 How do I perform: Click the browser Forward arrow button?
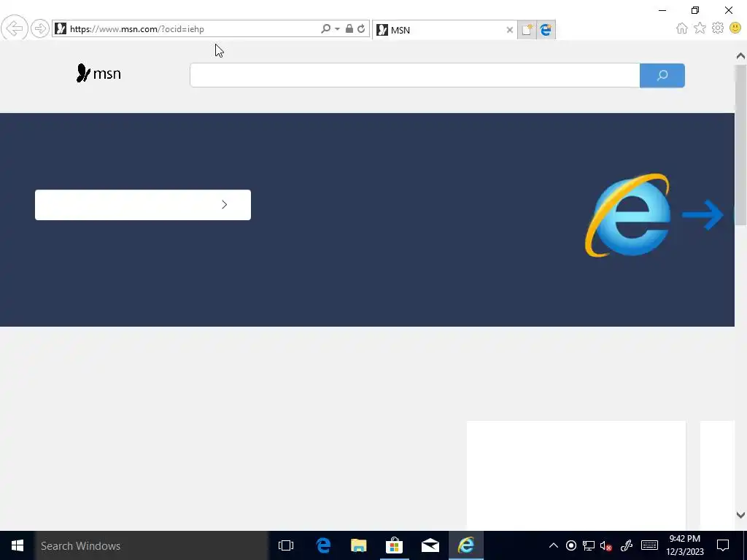[40, 28]
